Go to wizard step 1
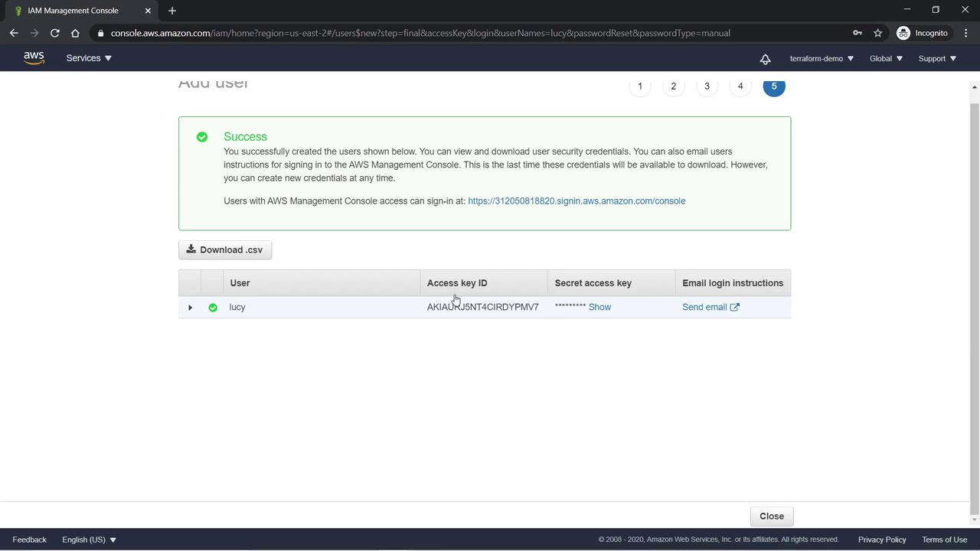The width and height of the screenshot is (980, 551). (x=640, y=86)
